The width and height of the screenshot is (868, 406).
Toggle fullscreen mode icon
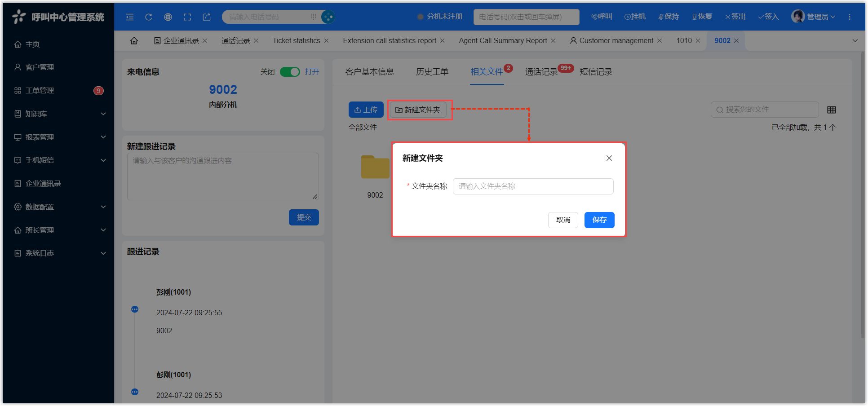pos(187,17)
